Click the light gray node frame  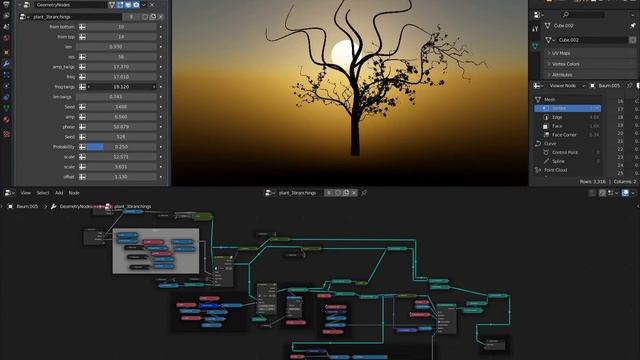pyautogui.click(x=156, y=251)
